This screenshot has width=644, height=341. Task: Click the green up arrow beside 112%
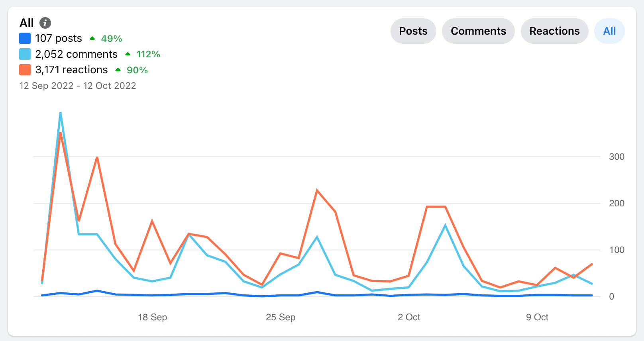coord(128,54)
